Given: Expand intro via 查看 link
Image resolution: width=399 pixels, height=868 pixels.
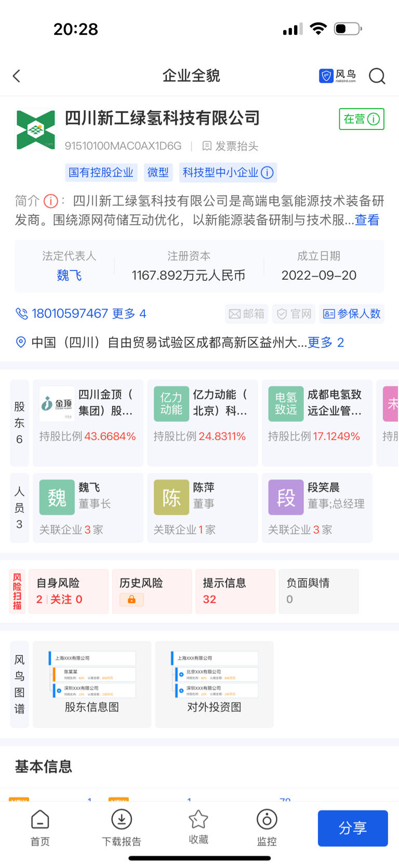Looking at the screenshot, I should point(367,220).
